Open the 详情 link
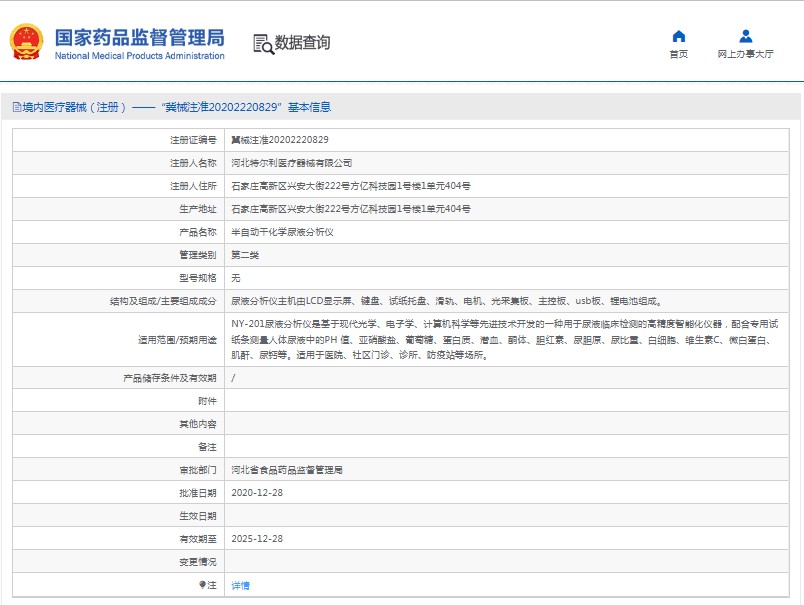This screenshot has height=605, width=804. [x=240, y=585]
